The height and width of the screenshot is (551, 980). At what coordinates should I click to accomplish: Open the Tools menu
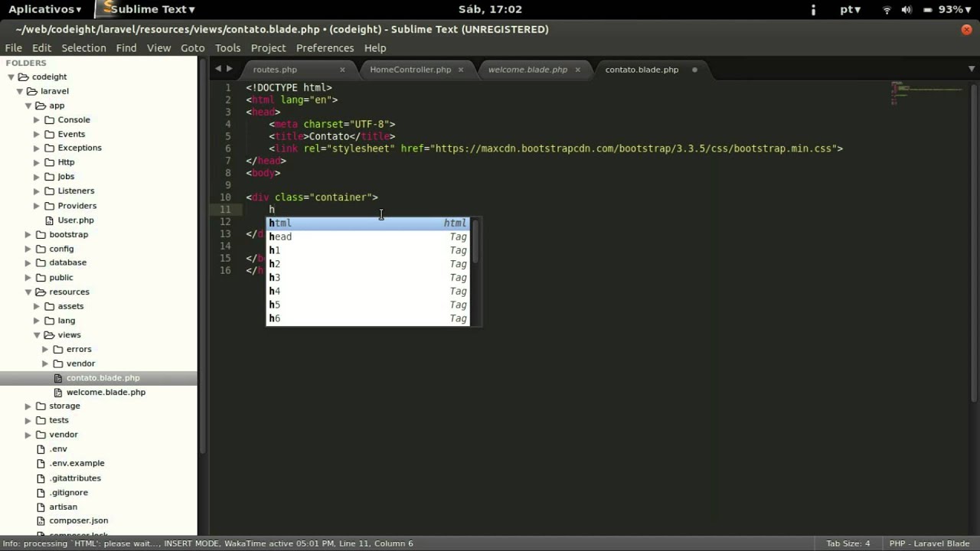(227, 47)
